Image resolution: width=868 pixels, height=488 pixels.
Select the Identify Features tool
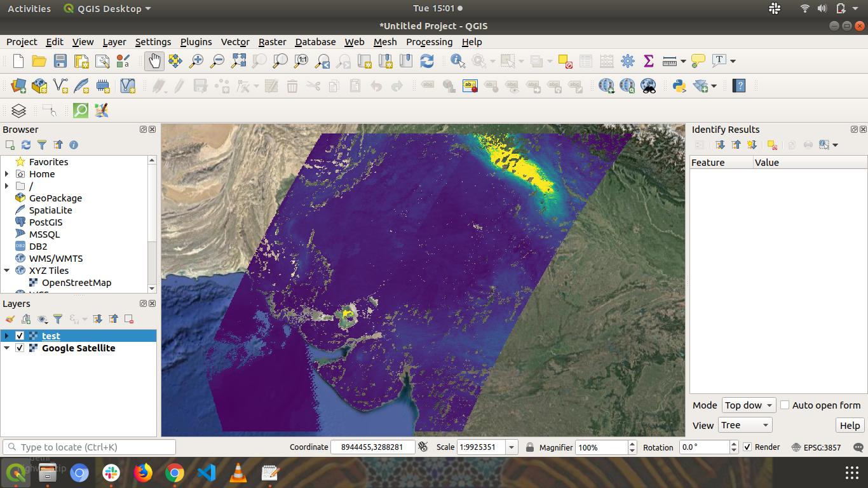(458, 61)
